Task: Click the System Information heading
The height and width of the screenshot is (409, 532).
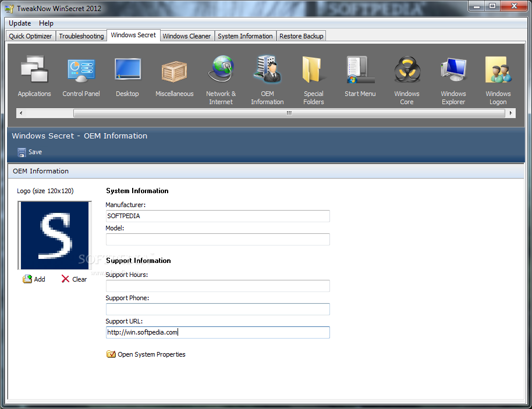Action: 137,191
